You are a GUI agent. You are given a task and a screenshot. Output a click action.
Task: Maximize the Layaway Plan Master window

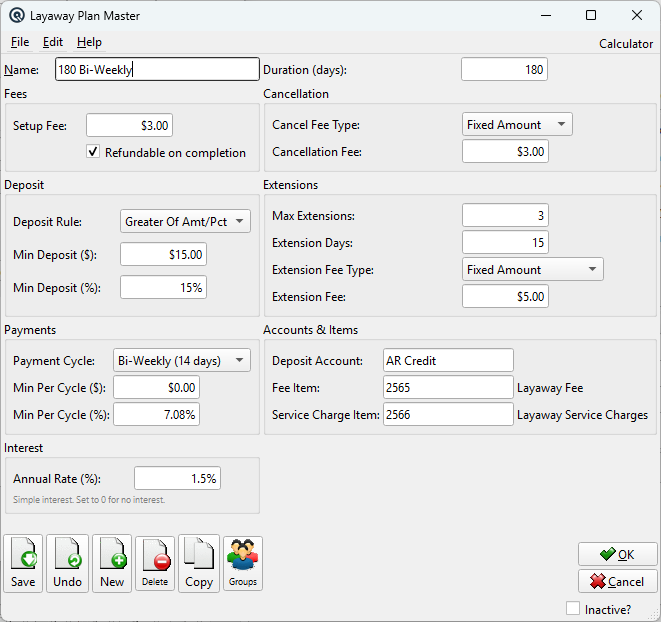591,16
